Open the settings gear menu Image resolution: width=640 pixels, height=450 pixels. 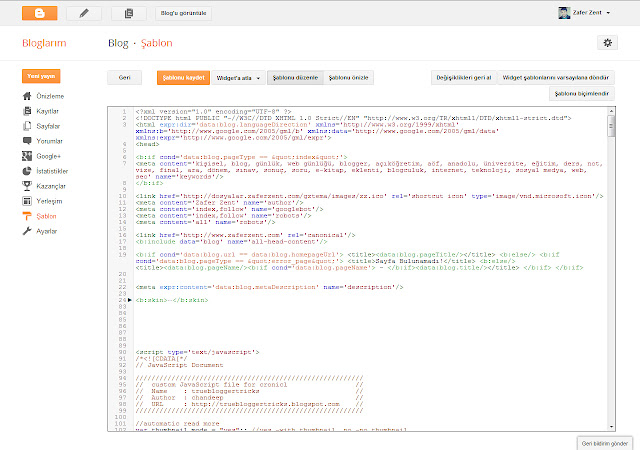coord(607,42)
